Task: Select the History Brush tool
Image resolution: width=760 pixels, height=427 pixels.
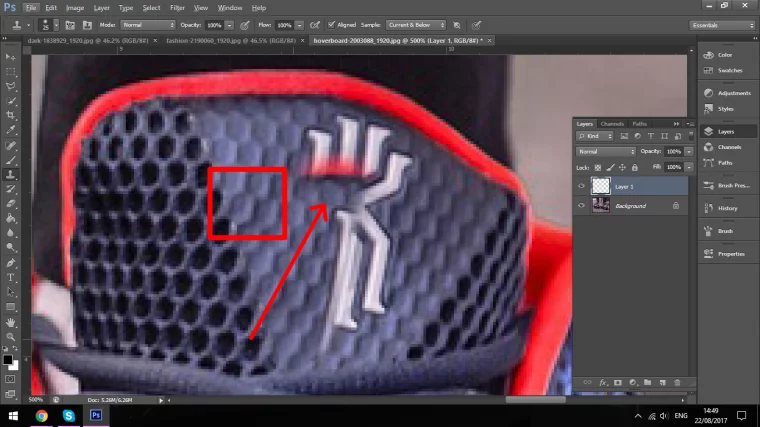Action: click(11, 189)
